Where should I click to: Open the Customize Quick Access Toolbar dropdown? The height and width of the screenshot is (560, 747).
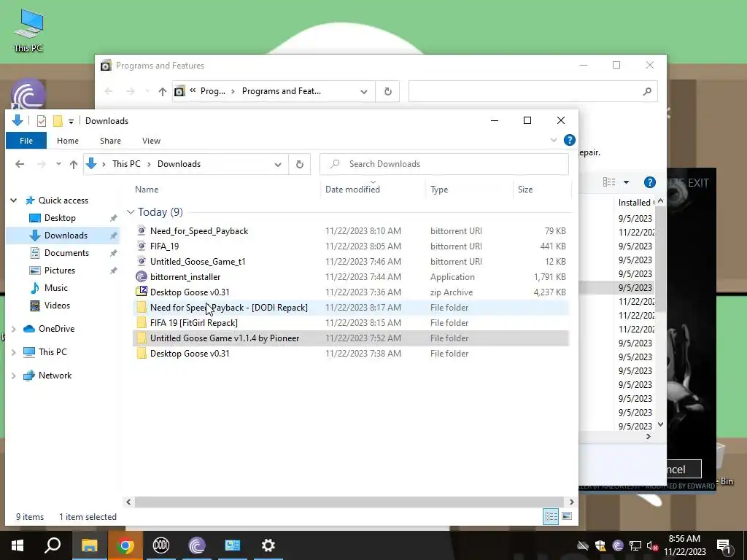(71, 122)
